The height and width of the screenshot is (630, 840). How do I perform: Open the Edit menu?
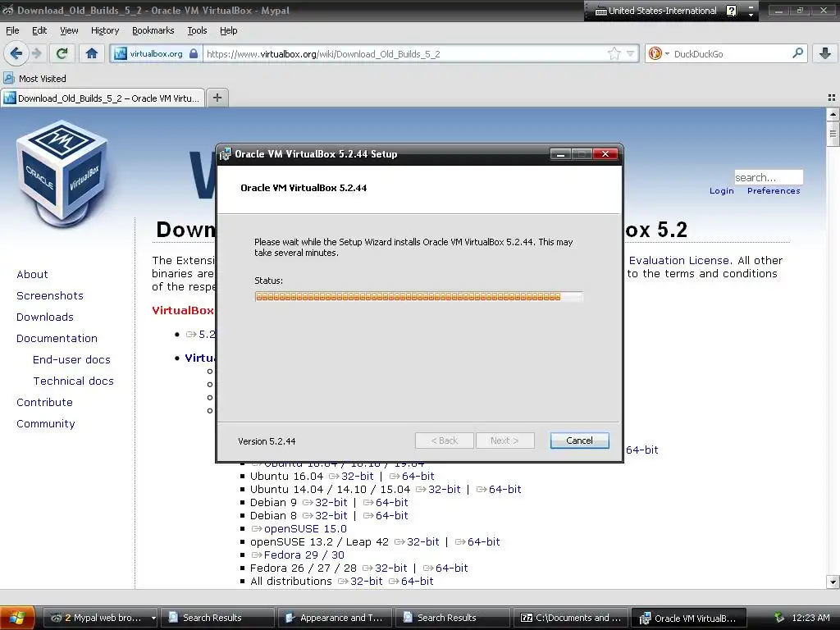tap(39, 30)
